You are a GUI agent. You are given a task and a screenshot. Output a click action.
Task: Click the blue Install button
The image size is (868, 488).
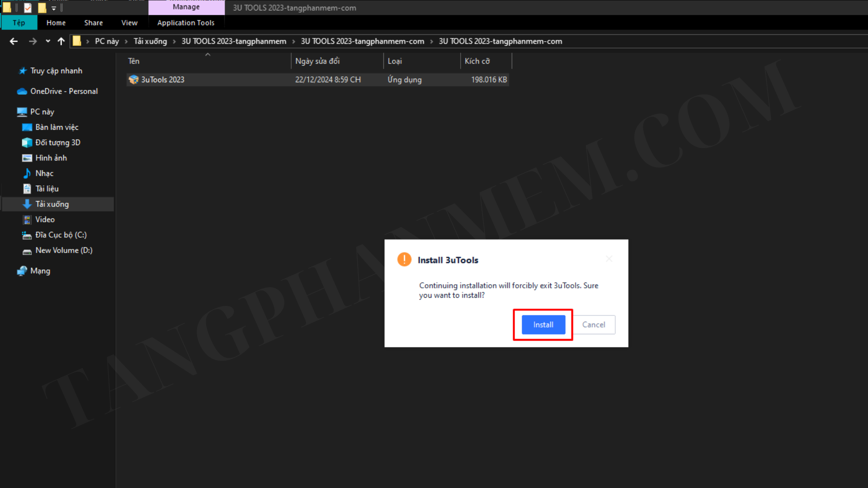coord(543,324)
